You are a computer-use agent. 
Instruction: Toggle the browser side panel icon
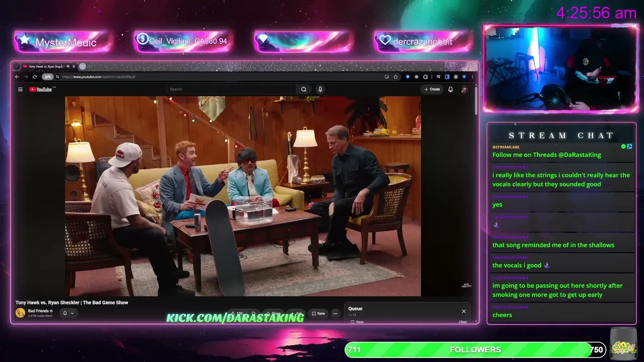447,77
